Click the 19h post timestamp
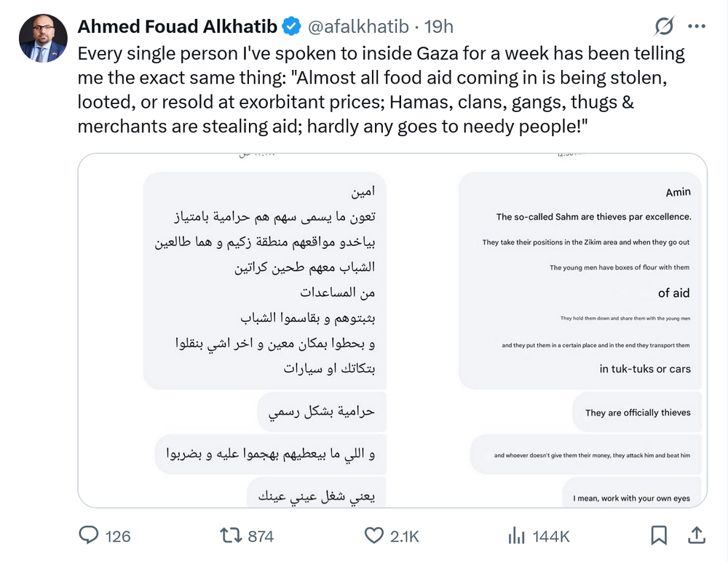Image resolution: width=728 pixels, height=562 pixels. pyautogui.click(x=439, y=27)
